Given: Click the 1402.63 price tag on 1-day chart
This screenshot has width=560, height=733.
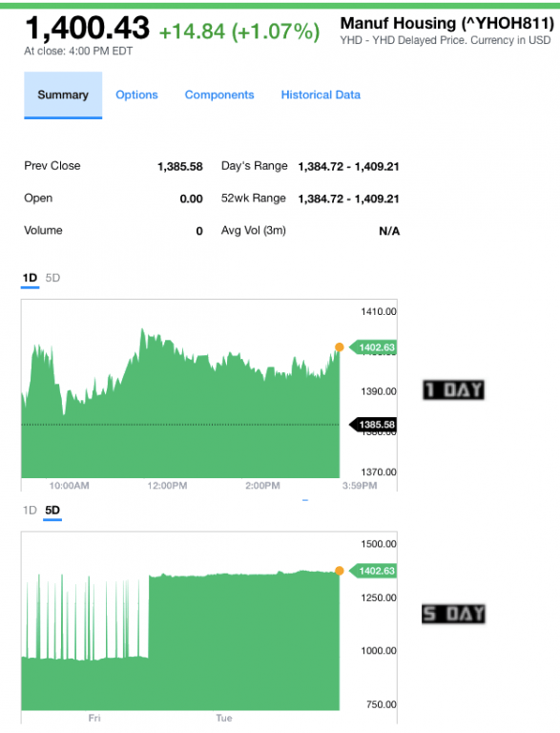Looking at the screenshot, I should click(x=373, y=347).
